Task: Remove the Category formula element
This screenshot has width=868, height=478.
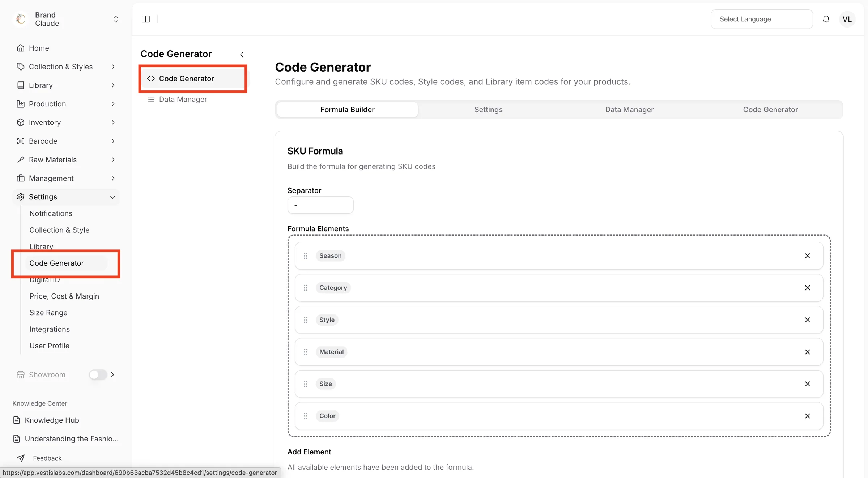Action: (807, 288)
